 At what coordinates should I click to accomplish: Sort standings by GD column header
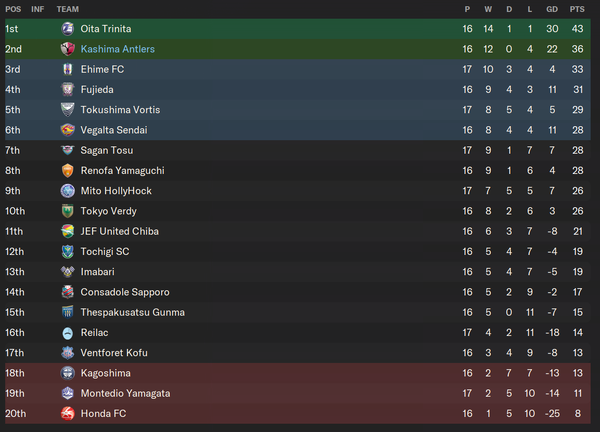pos(552,9)
